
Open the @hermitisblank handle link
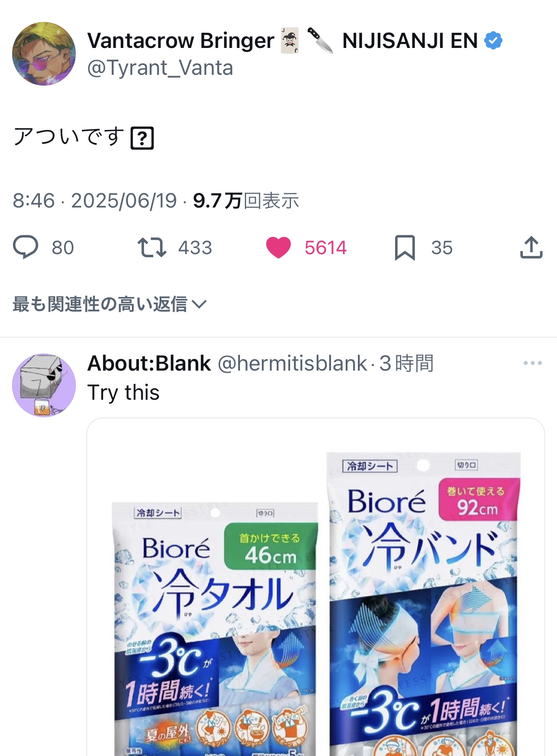(292, 363)
